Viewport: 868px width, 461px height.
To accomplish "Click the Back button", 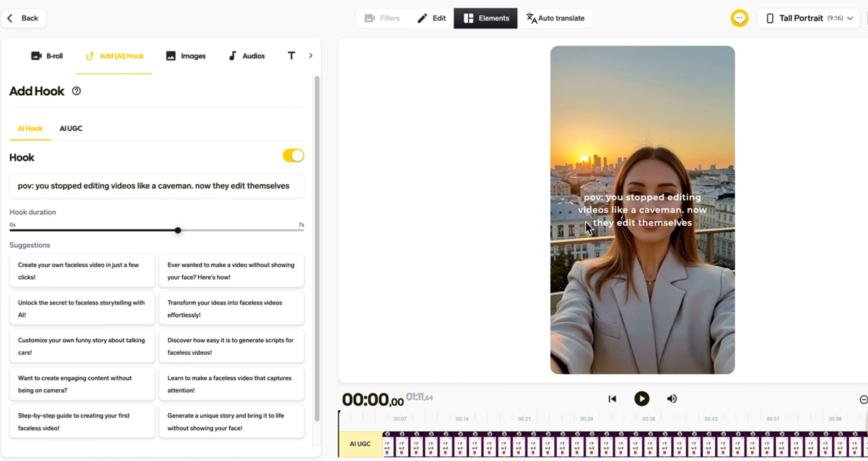I will 24,18.
